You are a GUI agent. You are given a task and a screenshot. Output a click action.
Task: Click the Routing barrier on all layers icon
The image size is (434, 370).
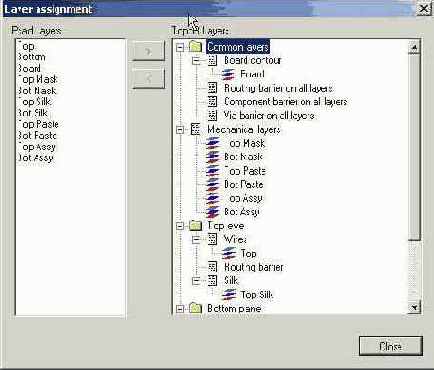(212, 88)
